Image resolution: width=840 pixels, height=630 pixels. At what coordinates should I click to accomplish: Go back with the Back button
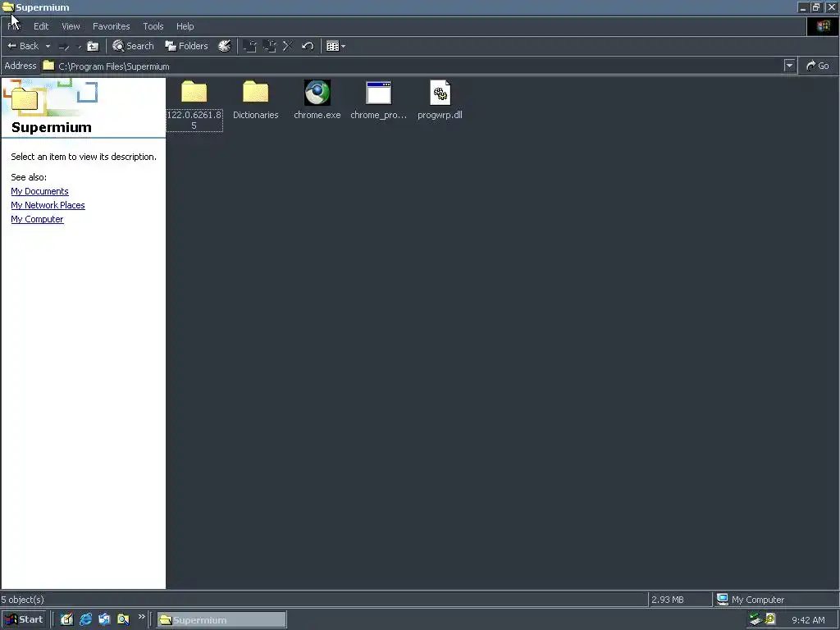coord(22,46)
